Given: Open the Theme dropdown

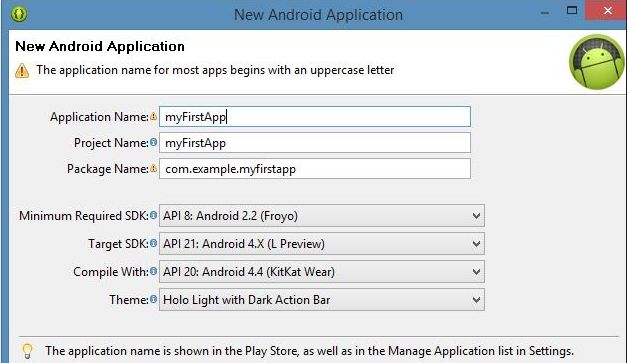Looking at the screenshot, I should coord(322,300).
